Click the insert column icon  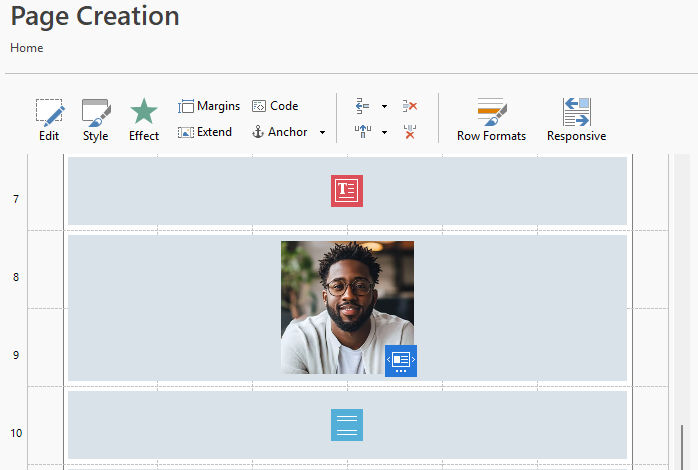pos(363,132)
